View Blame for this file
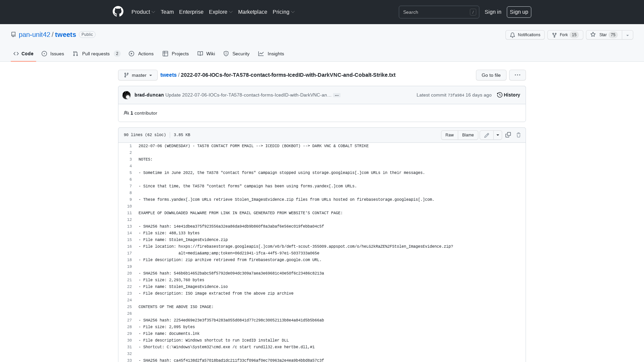Screen dimensions: 644x362 point(468,135)
